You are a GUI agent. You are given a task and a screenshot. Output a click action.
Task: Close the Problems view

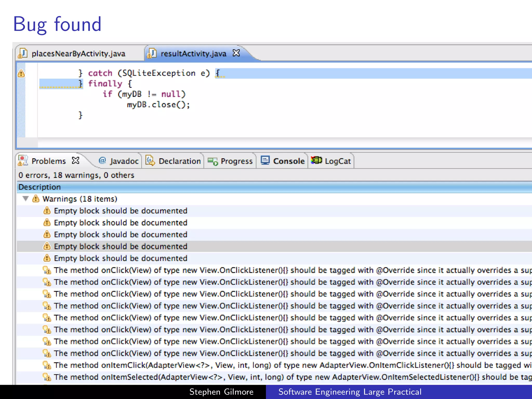(76, 161)
